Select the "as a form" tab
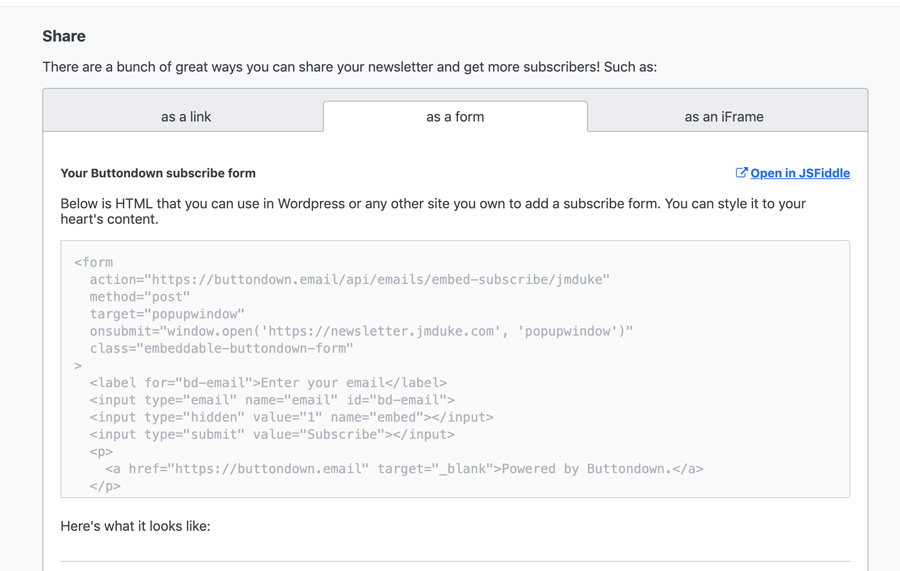 click(455, 117)
